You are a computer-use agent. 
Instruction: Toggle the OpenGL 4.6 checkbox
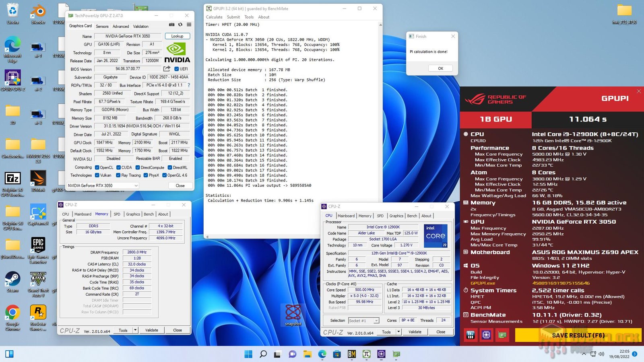click(165, 175)
